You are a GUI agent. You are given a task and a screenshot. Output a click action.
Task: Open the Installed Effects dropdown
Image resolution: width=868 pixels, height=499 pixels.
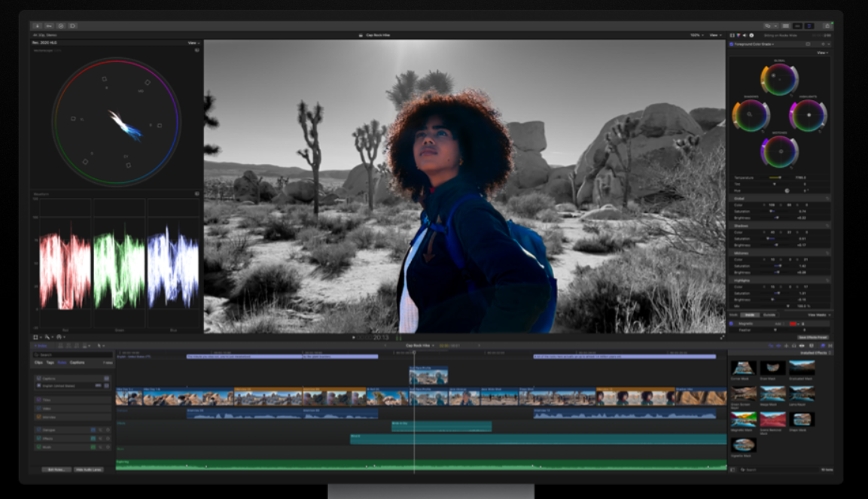click(x=816, y=353)
